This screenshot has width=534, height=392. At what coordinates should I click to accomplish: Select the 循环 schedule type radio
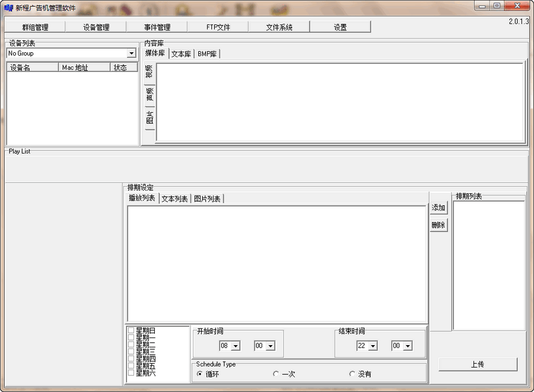tap(199, 374)
